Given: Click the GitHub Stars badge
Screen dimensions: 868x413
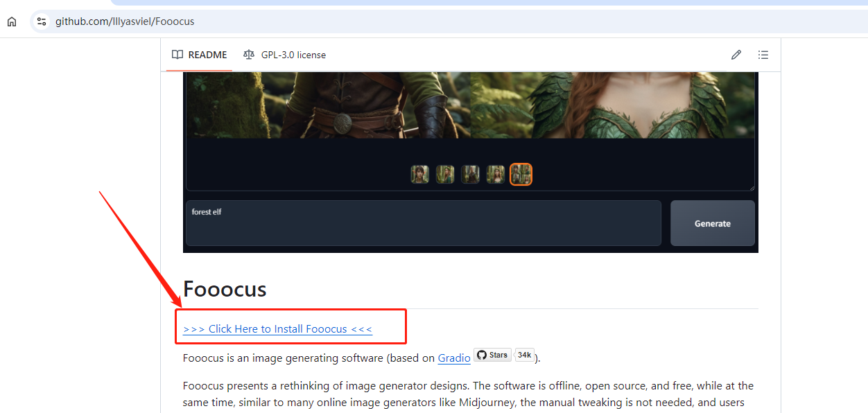Looking at the screenshot, I should (x=492, y=355).
